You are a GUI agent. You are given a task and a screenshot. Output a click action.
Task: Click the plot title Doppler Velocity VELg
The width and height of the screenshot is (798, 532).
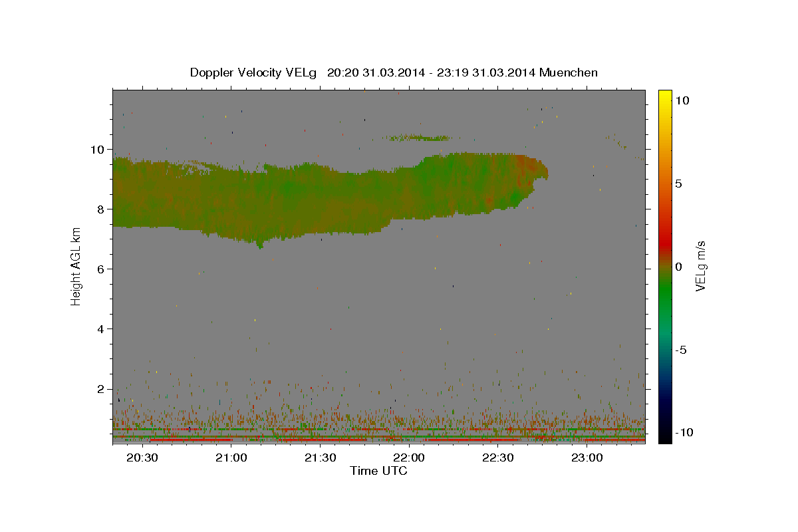point(254,72)
